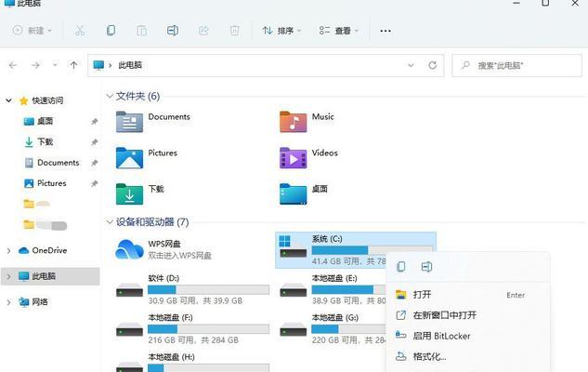588x372 pixels.
Task: Select 启用 BitLocker in context menu
Action: pyautogui.click(x=441, y=336)
